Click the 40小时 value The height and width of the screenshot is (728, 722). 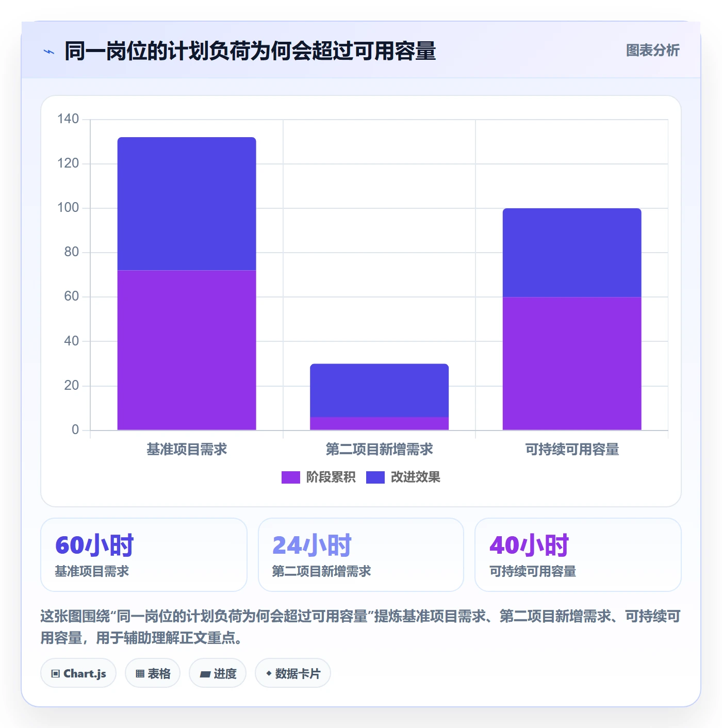529,545
